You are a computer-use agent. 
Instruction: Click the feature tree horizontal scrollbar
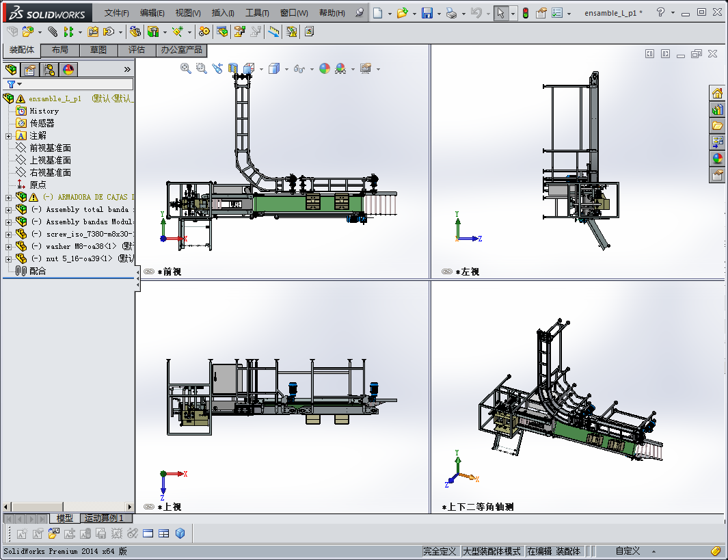(68, 507)
